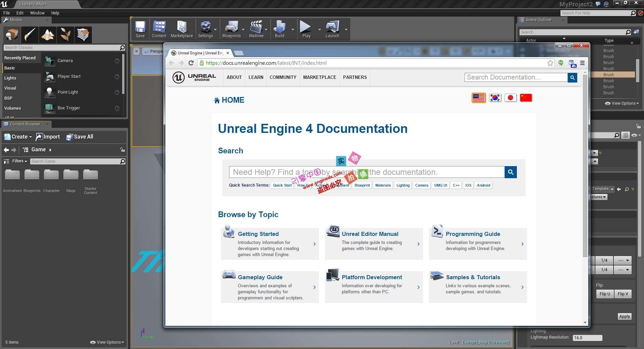Select the Korean language flag
Viewport: 644px width, 349px height.
point(495,98)
